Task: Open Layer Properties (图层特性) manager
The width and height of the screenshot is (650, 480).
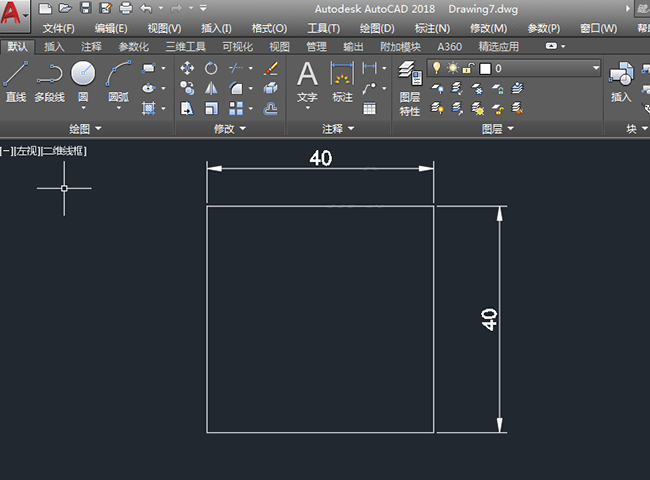Action: (410, 88)
